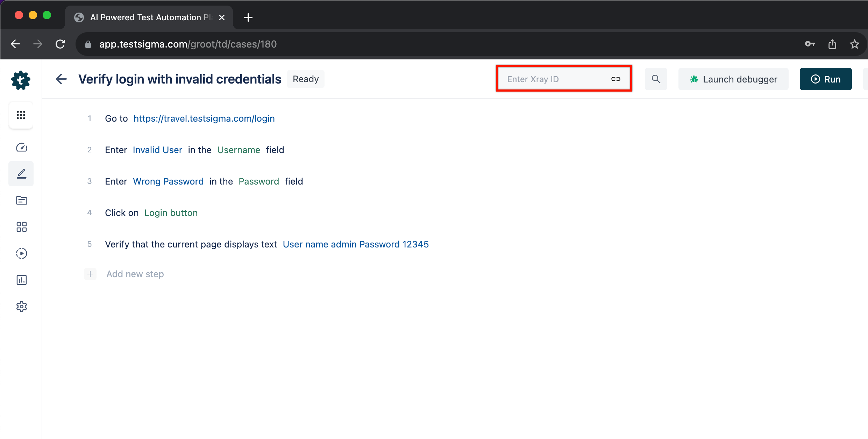Open the folder/repository icon

click(x=21, y=199)
